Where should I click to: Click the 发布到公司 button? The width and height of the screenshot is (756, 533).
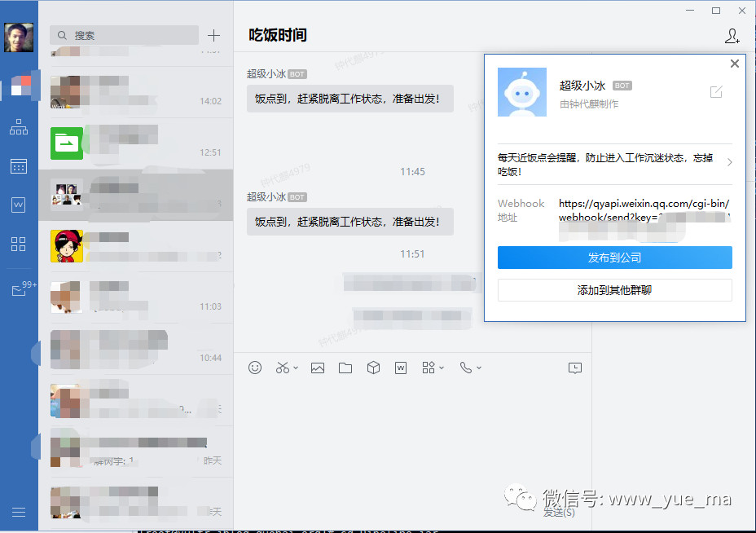tap(615, 258)
